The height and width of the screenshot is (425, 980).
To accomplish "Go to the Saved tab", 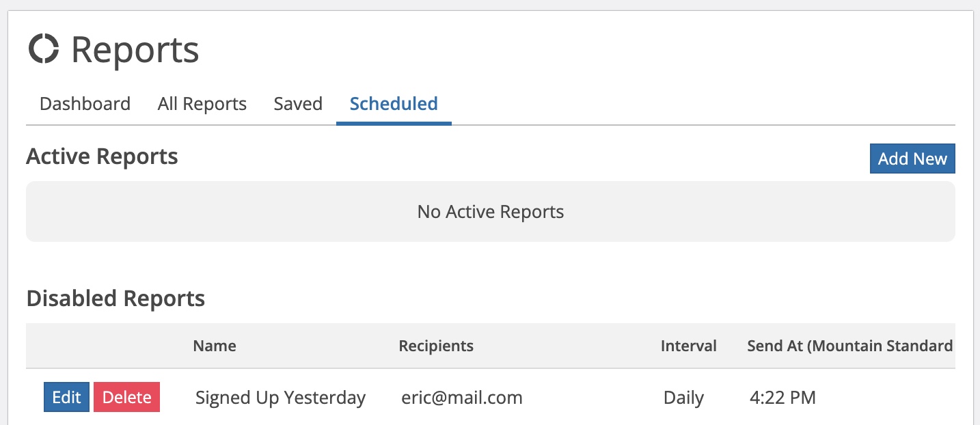I will coord(298,104).
